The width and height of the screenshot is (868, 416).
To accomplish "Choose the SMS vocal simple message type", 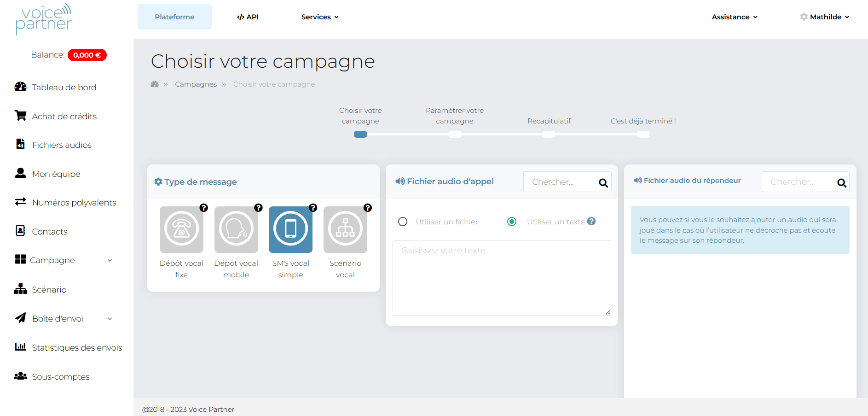I will coord(290,229).
